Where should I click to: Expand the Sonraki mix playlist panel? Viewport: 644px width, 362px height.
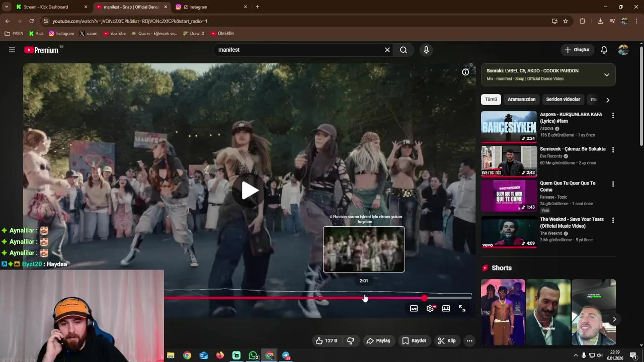click(606, 74)
